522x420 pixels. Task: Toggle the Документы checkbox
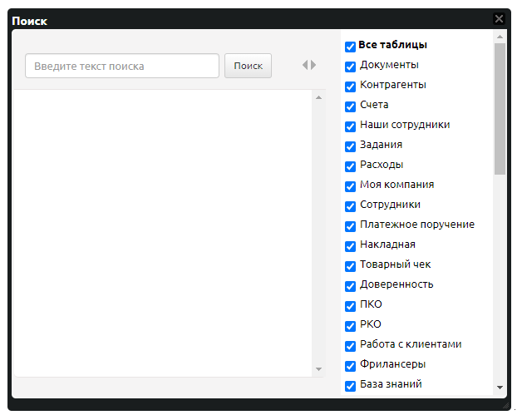(x=350, y=67)
